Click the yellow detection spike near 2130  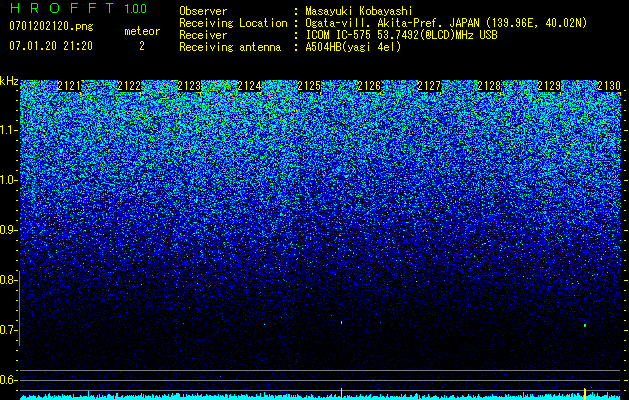[x=585, y=394]
